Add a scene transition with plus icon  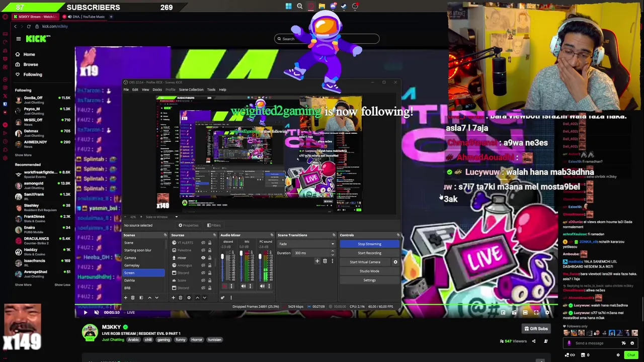[317, 261]
